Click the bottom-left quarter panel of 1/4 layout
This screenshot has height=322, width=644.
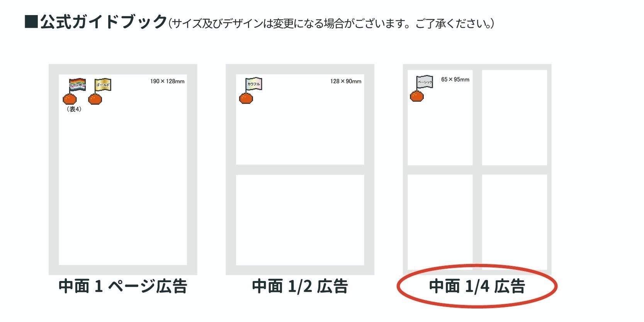tap(440, 221)
